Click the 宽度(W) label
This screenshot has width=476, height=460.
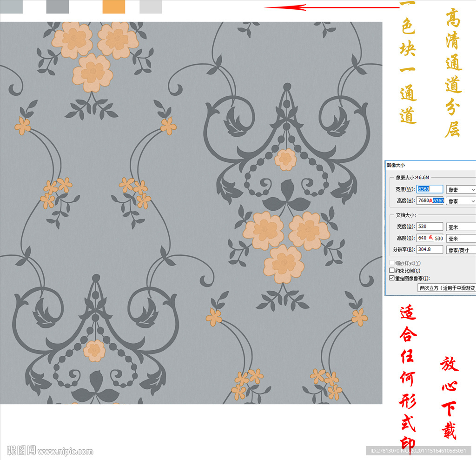pos(405,189)
